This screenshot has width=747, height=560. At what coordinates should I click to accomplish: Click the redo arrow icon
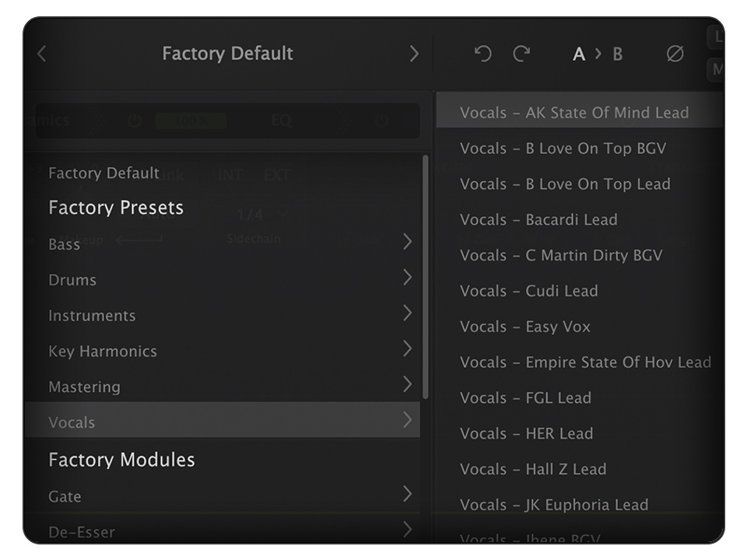pos(521,54)
